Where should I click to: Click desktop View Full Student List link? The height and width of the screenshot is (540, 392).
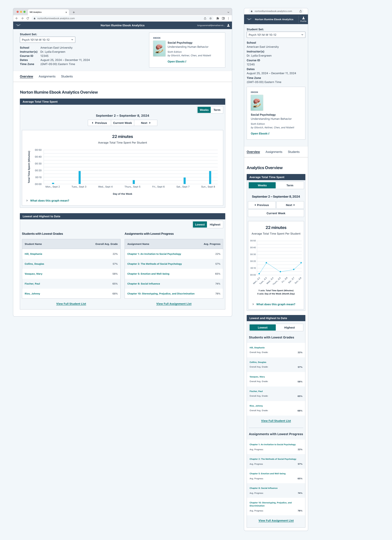tap(71, 304)
